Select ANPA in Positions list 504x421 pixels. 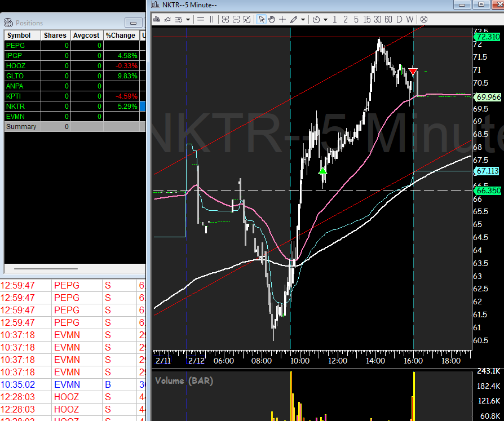point(15,86)
